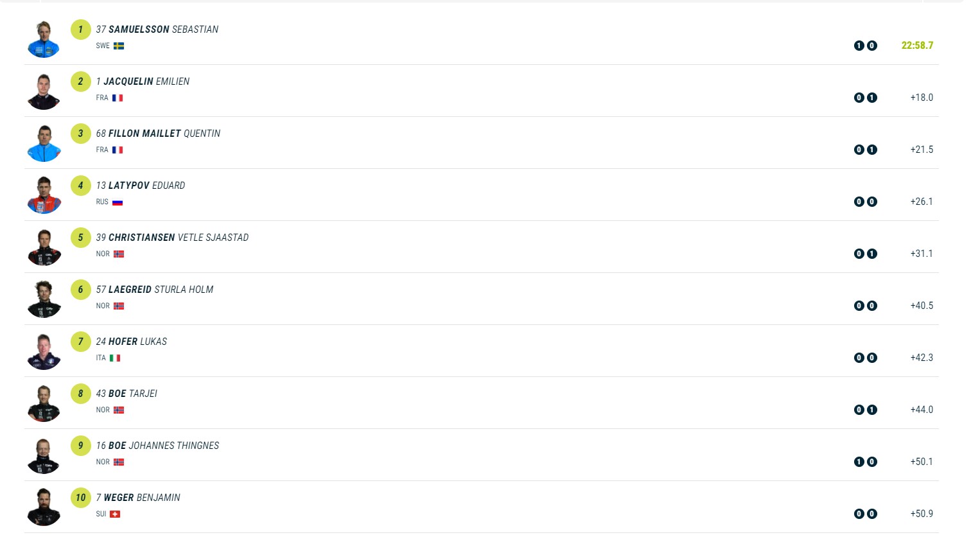980x535 pixels.
Task: Click Boe Tarjei's name
Action: point(127,394)
